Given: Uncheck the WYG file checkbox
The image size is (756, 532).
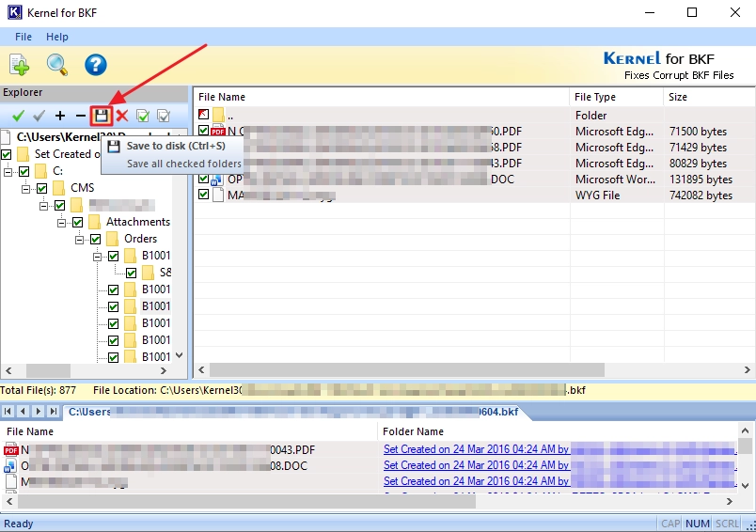Looking at the screenshot, I should point(203,195).
